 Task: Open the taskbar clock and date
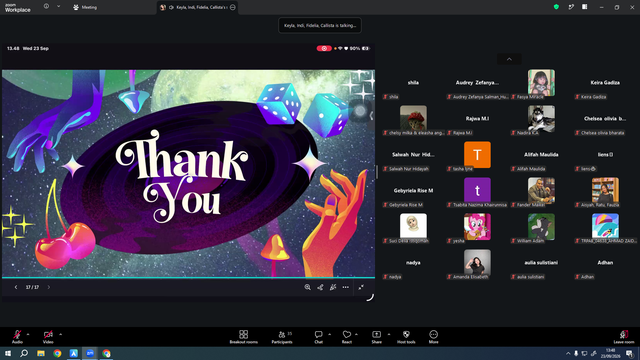click(610, 353)
